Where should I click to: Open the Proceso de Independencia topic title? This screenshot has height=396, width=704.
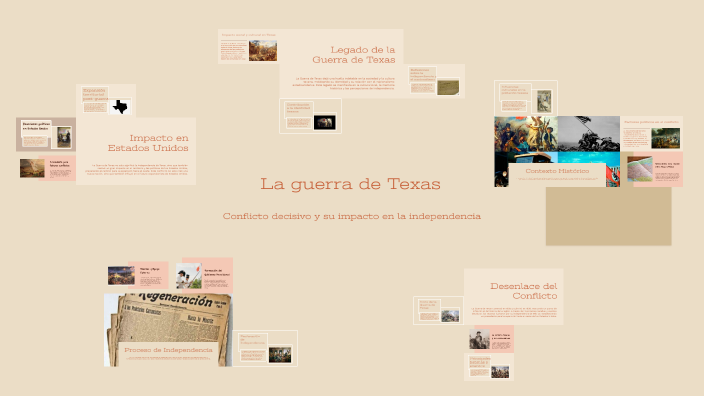[x=168, y=350]
